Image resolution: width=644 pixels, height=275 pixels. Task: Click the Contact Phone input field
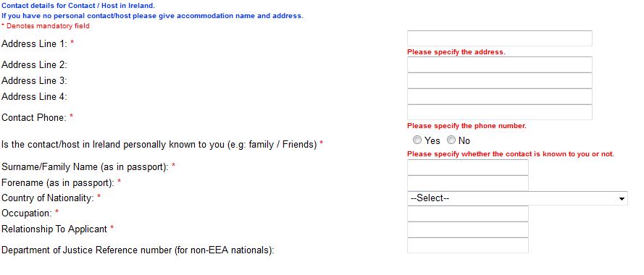499,112
